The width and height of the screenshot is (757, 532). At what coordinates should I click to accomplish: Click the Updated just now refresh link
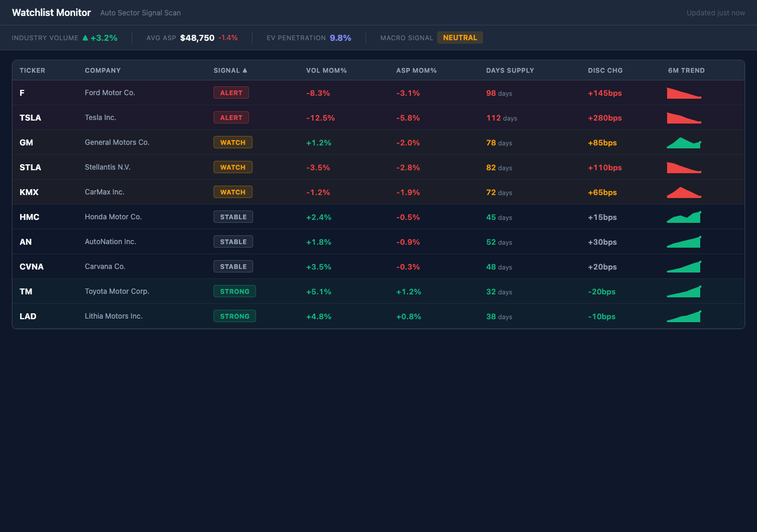(x=716, y=12)
